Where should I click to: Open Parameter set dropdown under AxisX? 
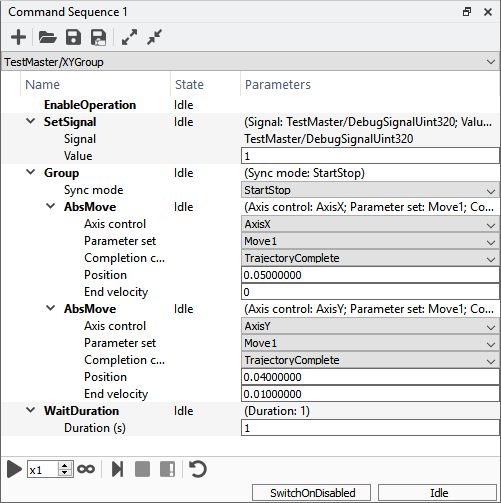click(370, 241)
